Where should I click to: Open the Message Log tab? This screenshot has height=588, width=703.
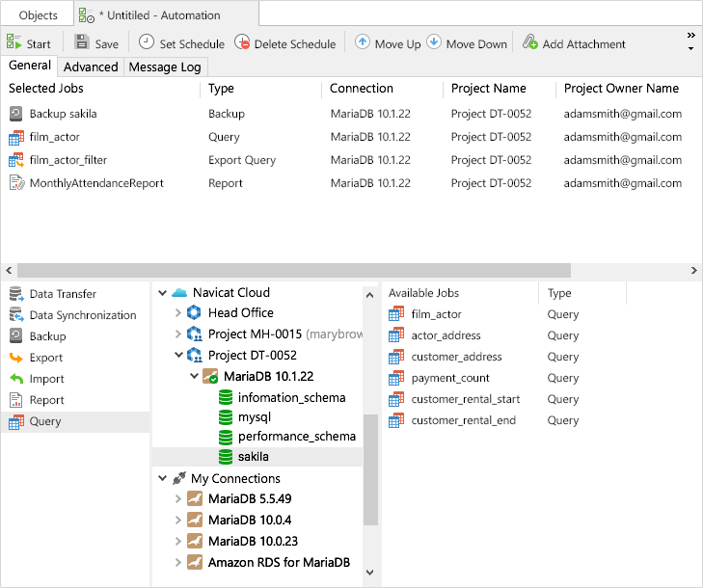click(x=165, y=67)
